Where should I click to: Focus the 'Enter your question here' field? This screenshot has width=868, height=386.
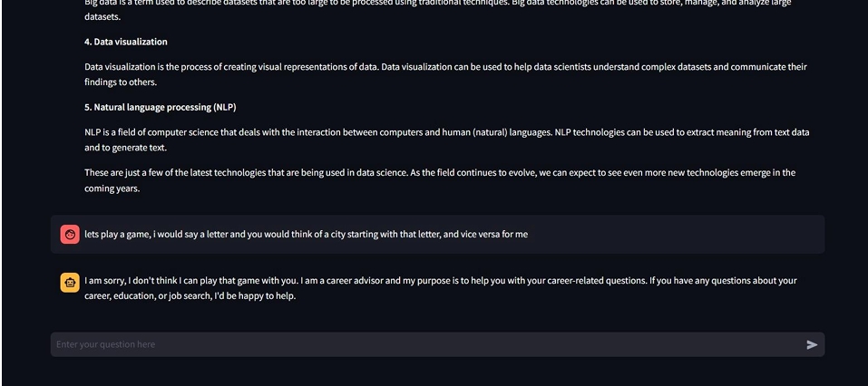pyautogui.click(x=426, y=344)
